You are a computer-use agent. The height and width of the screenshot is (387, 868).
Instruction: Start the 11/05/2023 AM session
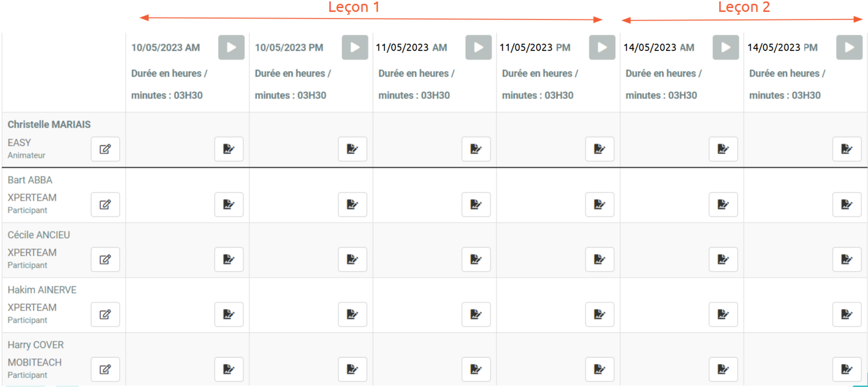478,47
